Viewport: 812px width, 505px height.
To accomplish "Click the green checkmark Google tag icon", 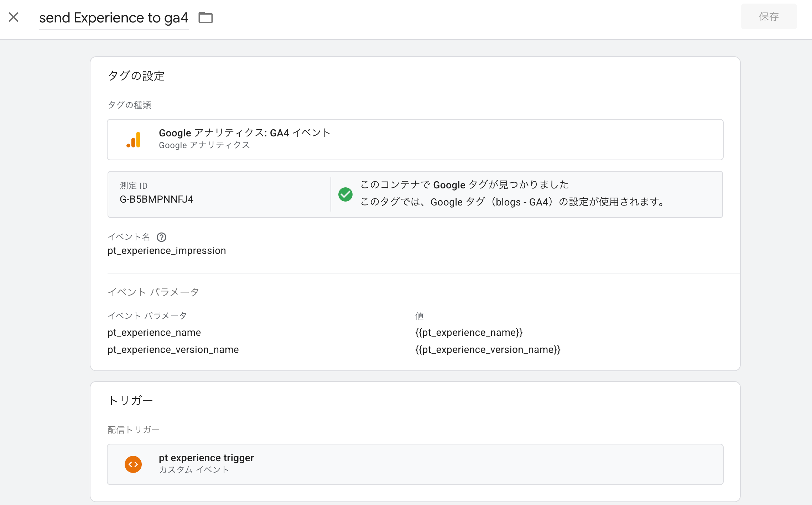I will coord(345,194).
